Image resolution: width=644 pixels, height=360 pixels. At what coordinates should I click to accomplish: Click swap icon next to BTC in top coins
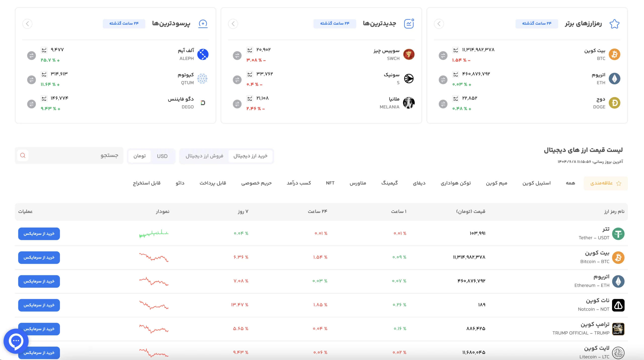(x=443, y=55)
